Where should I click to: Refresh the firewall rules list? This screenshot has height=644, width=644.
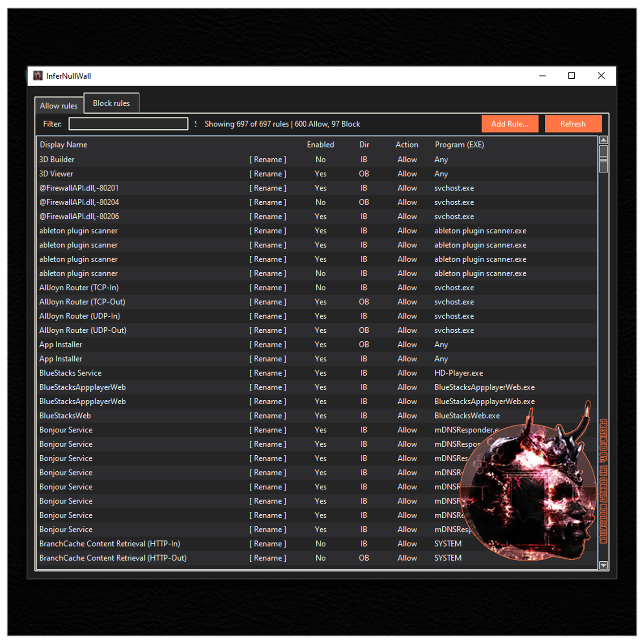(573, 124)
